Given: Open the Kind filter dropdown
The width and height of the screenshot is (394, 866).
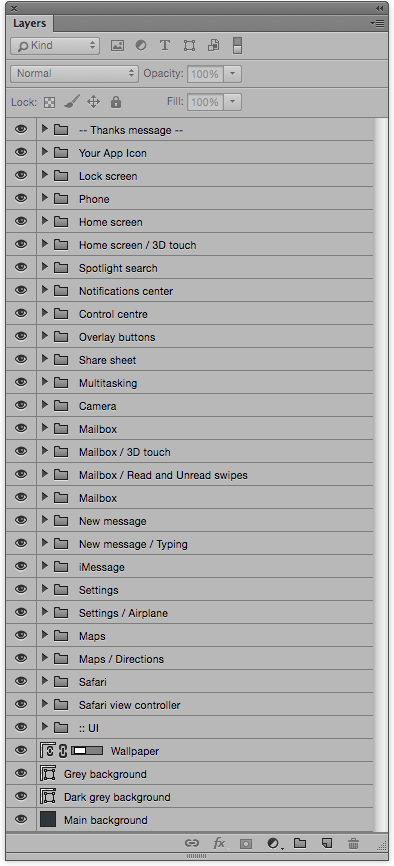Looking at the screenshot, I should tap(55, 46).
